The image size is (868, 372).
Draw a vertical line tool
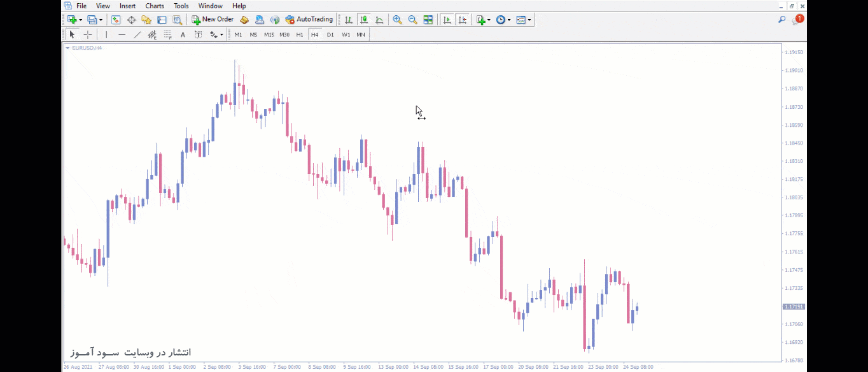(x=106, y=34)
